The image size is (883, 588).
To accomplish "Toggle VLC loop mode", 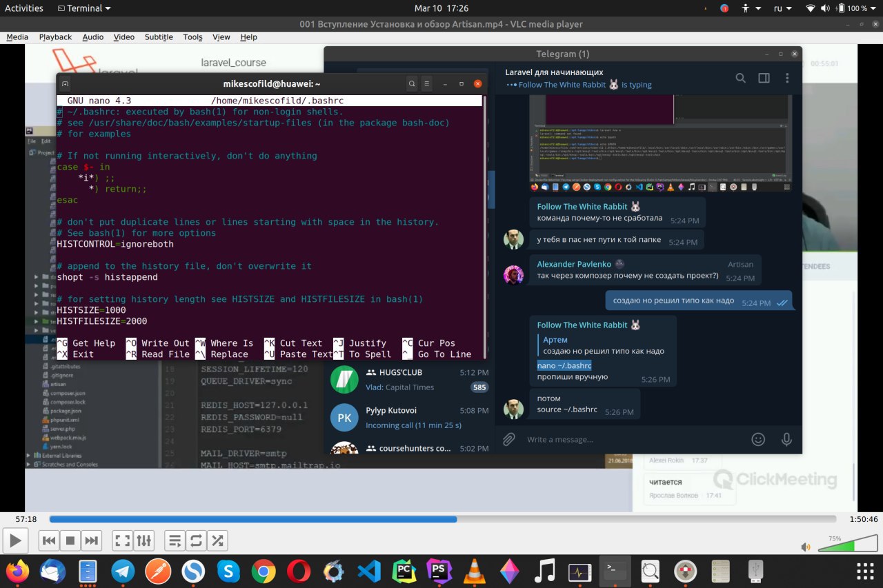I will pyautogui.click(x=197, y=540).
